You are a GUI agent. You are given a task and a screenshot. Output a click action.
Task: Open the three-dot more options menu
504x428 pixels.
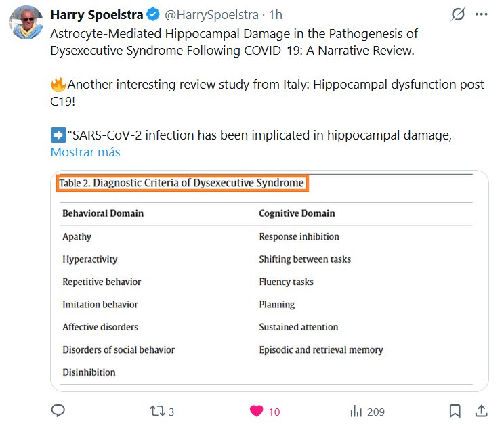(483, 14)
